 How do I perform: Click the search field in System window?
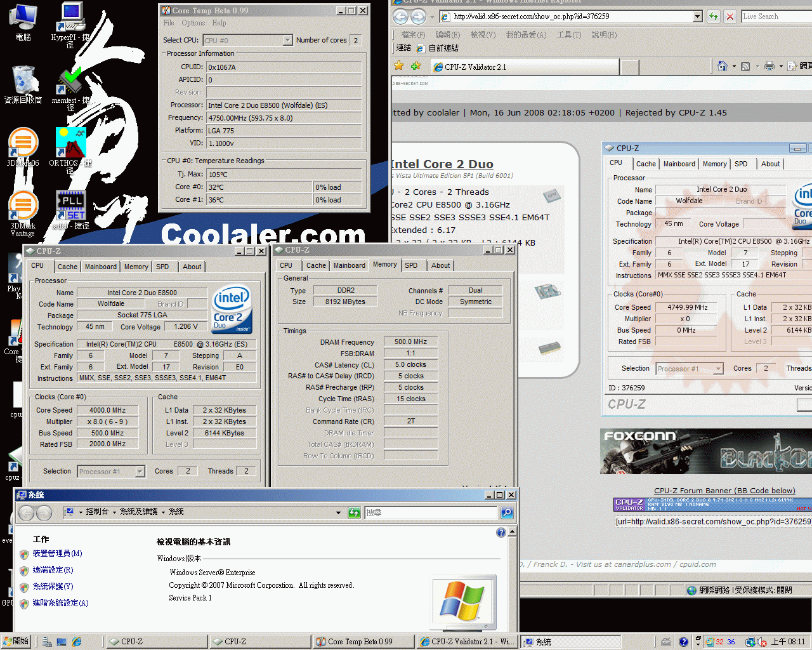pyautogui.click(x=431, y=512)
